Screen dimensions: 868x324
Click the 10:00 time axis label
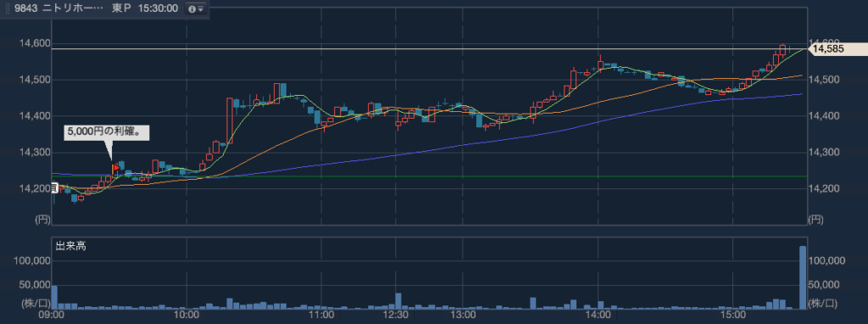[186, 316]
